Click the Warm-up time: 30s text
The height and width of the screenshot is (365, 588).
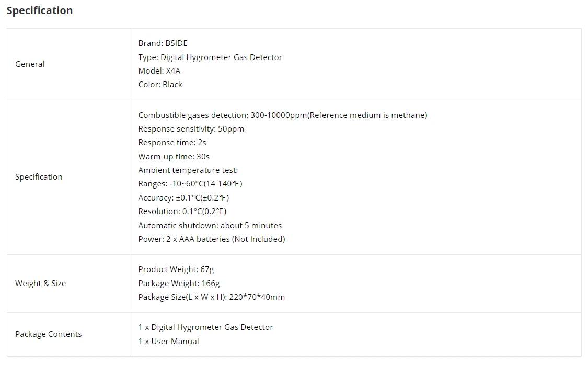click(x=174, y=156)
